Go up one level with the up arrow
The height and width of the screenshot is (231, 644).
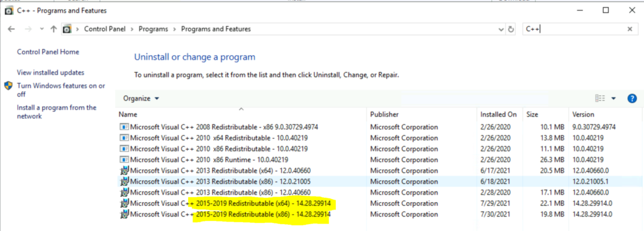click(x=53, y=29)
